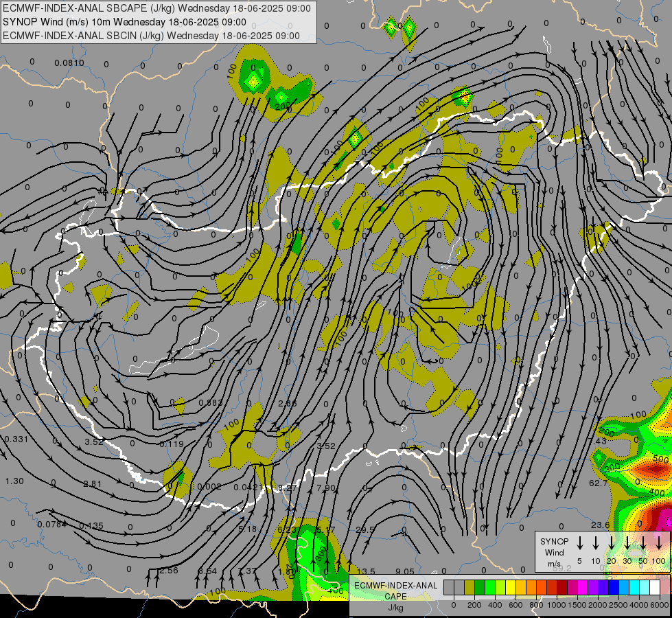Click the 1000 tick label in CAPE legend
This screenshot has width=672, height=618.
557,605
